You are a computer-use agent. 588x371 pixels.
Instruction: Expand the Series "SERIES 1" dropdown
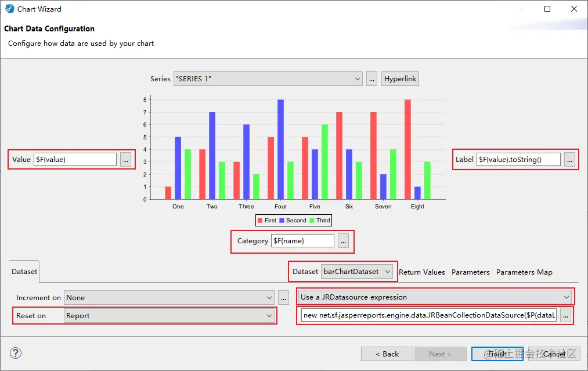pos(268,79)
